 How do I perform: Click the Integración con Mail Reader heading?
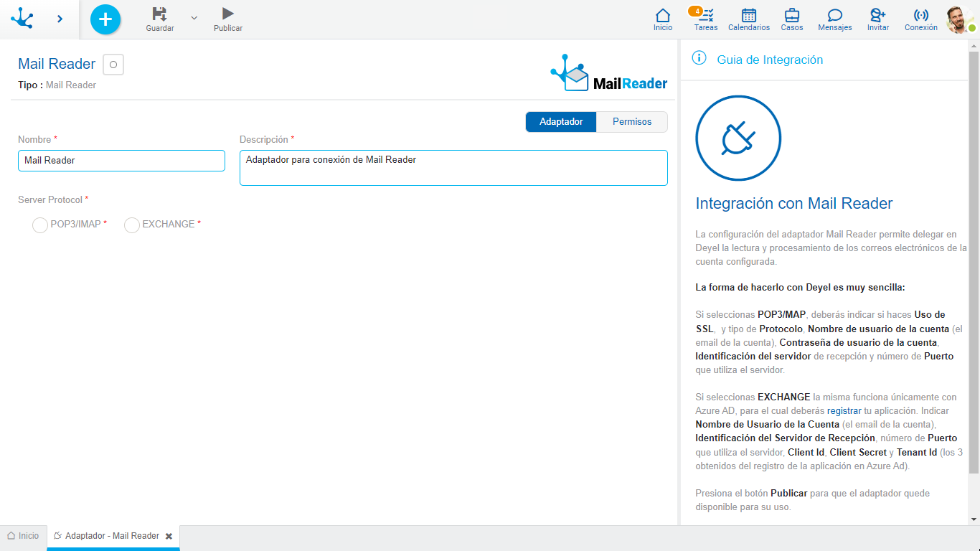pyautogui.click(x=794, y=204)
